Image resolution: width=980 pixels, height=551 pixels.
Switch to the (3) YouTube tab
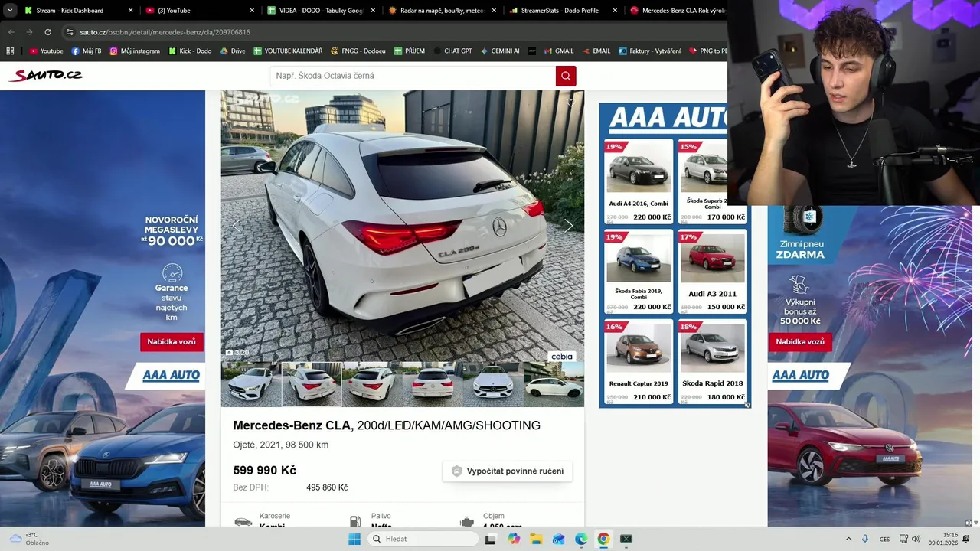(x=201, y=11)
